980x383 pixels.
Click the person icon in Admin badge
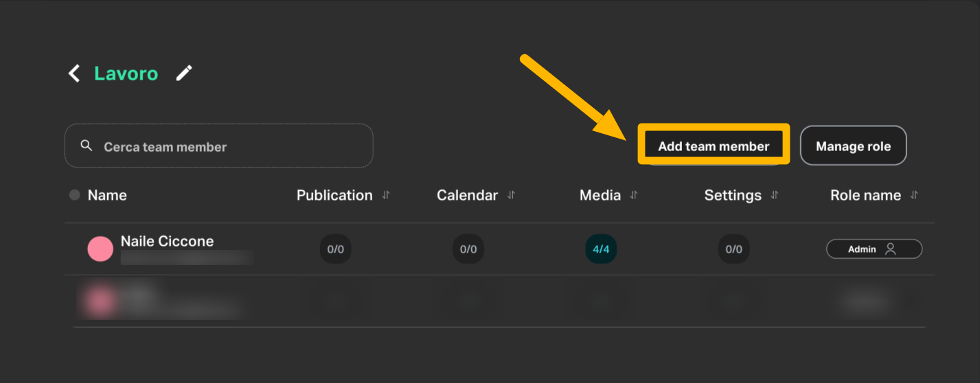[x=891, y=249]
